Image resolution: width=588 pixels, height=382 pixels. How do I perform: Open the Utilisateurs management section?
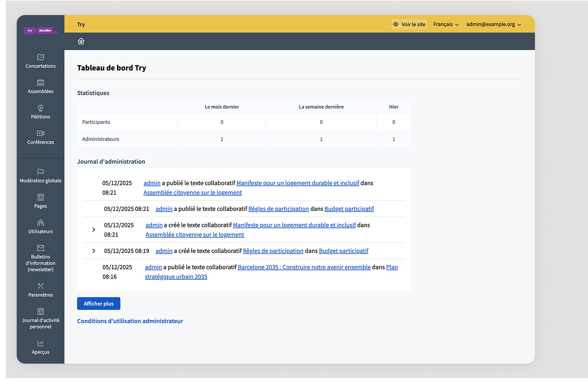(40, 226)
